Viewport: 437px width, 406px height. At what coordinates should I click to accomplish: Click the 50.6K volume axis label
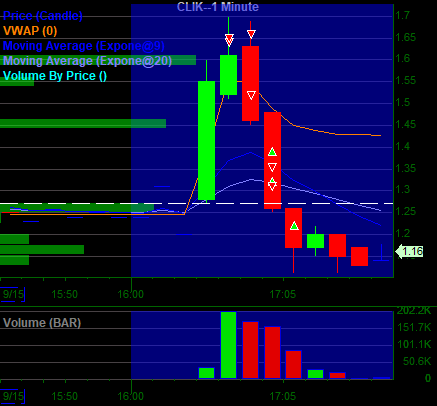point(417,361)
